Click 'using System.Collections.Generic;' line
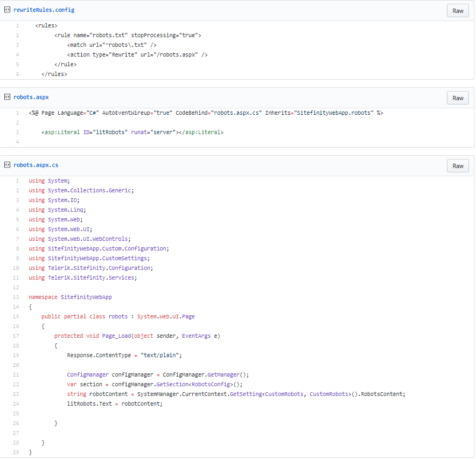This screenshot has width=476, height=459. [x=81, y=191]
